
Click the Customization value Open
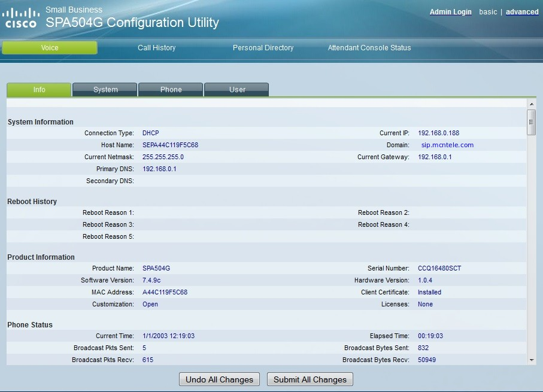(150, 304)
